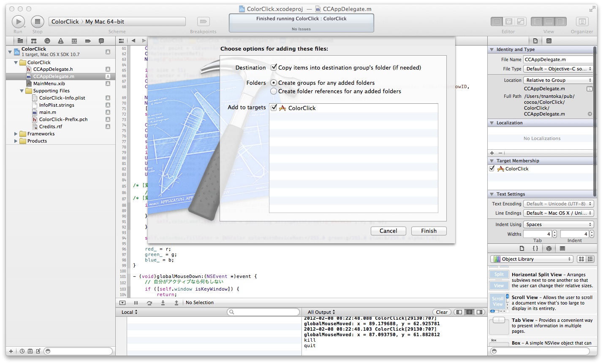Clear the console output
The height and width of the screenshot is (364, 603).
pyautogui.click(x=442, y=312)
